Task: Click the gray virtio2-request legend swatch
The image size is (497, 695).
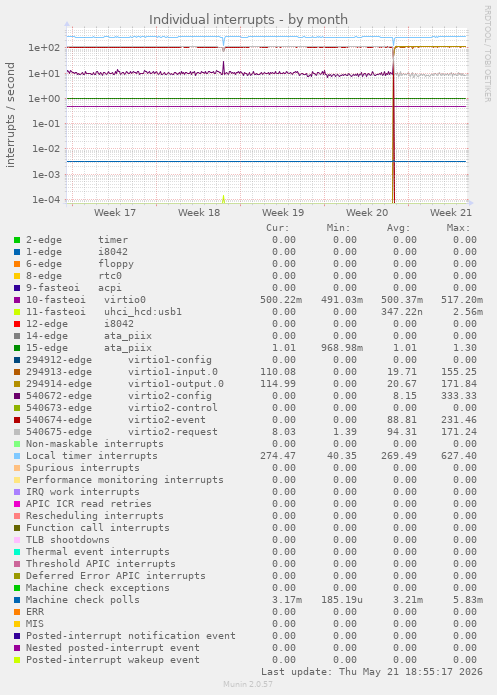Action: point(17,432)
